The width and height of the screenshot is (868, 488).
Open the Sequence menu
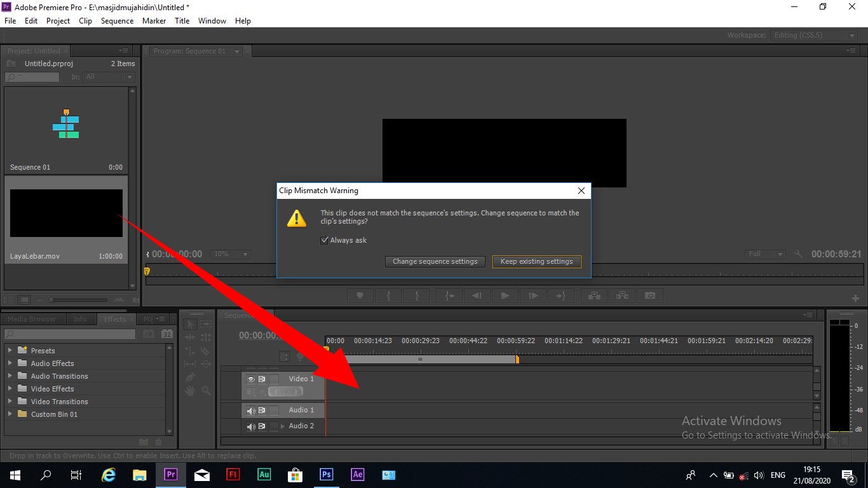point(117,20)
